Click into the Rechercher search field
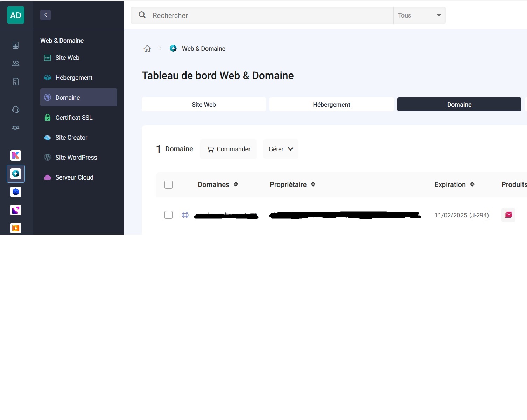This screenshot has height=420, width=527. coord(269,15)
